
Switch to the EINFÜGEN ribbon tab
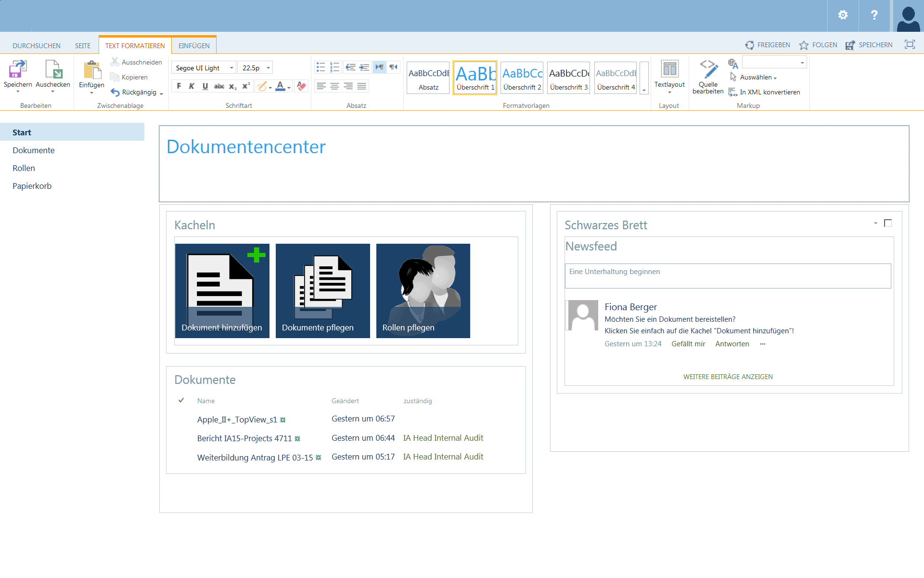coord(194,46)
